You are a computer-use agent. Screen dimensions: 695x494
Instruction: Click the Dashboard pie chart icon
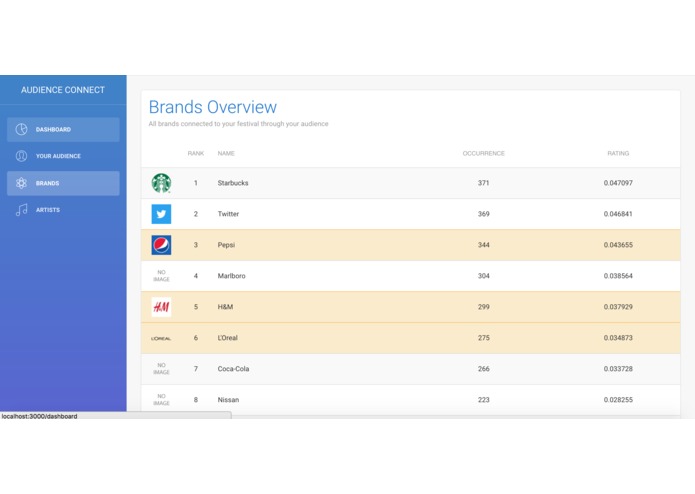(x=21, y=129)
